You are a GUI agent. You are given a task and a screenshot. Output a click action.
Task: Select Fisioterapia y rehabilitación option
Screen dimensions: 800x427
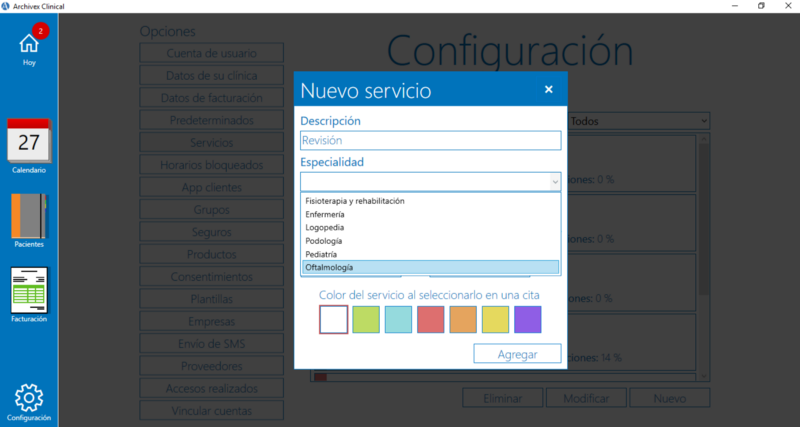click(x=431, y=201)
